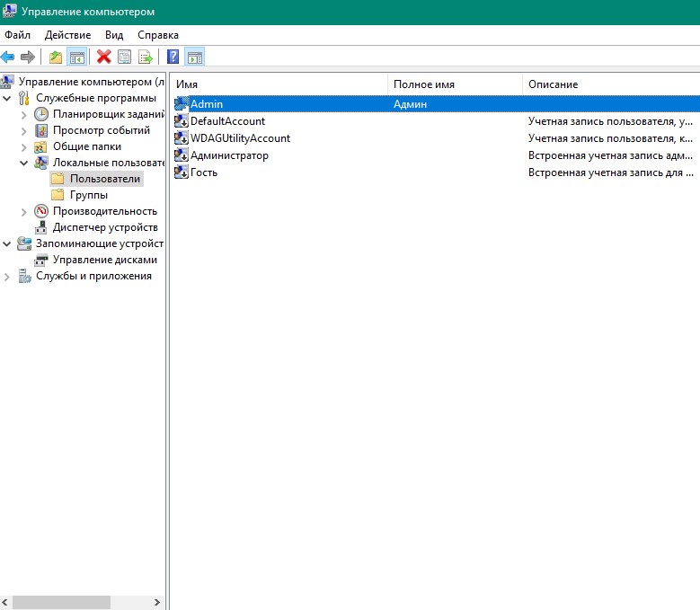Sort by the Описание column header
Screen dimensions: 700x610
coord(611,84)
